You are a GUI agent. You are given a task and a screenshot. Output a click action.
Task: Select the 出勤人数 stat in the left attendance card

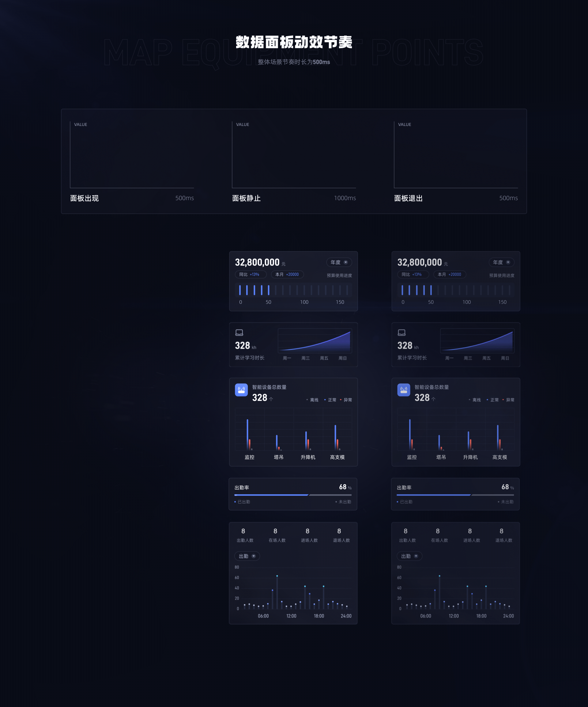(245, 535)
